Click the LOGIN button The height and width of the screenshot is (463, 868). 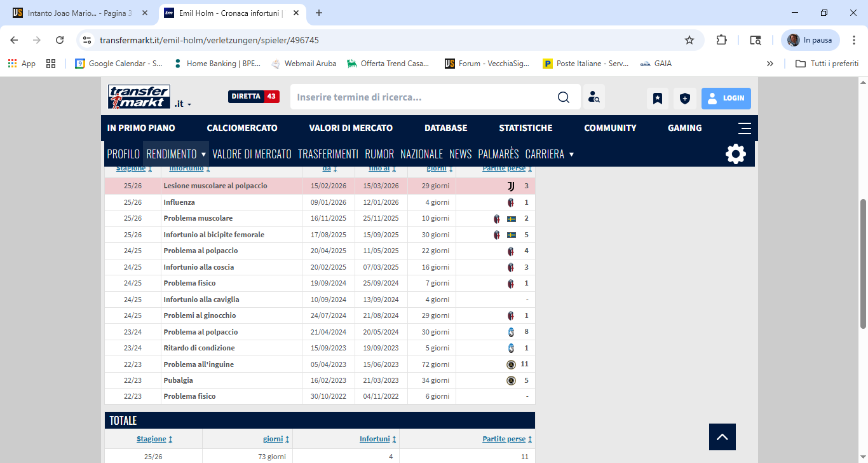(x=726, y=98)
